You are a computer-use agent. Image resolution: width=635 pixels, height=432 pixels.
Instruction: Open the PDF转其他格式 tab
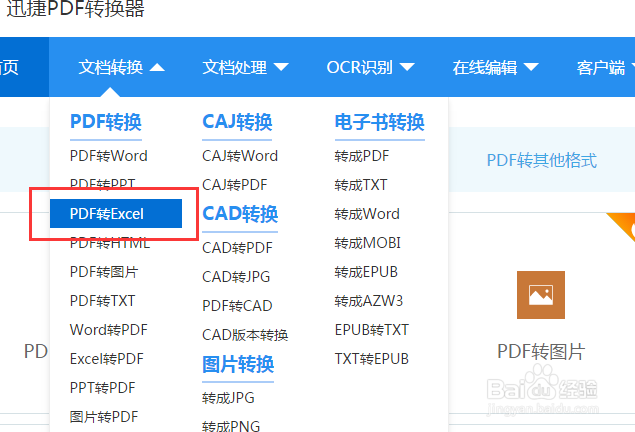tap(541, 160)
